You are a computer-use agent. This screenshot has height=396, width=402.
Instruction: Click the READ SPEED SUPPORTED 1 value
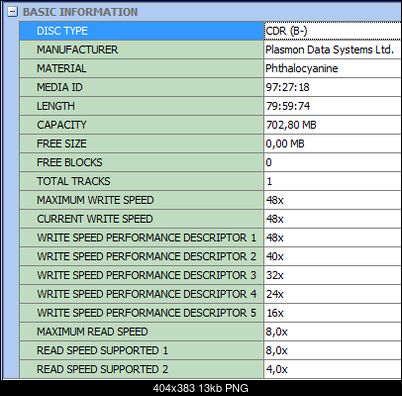click(x=277, y=350)
